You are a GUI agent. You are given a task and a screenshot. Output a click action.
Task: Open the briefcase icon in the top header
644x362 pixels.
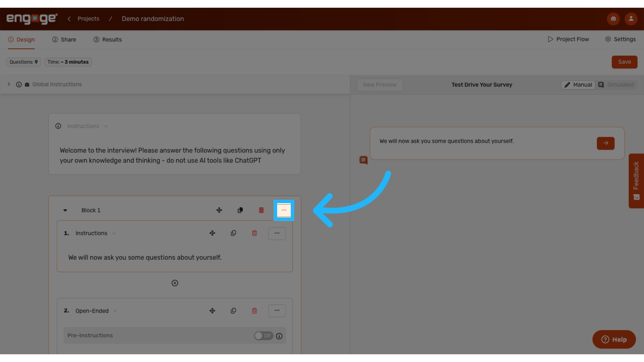(x=613, y=19)
